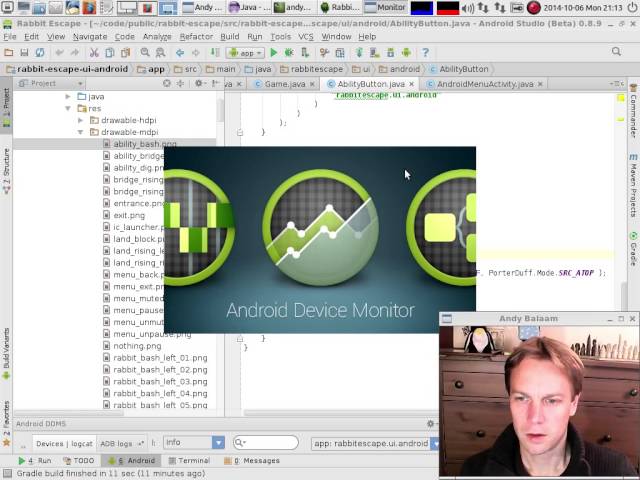The image size is (640, 480).
Task: Open the Terminal tool window button
Action: click(189, 461)
